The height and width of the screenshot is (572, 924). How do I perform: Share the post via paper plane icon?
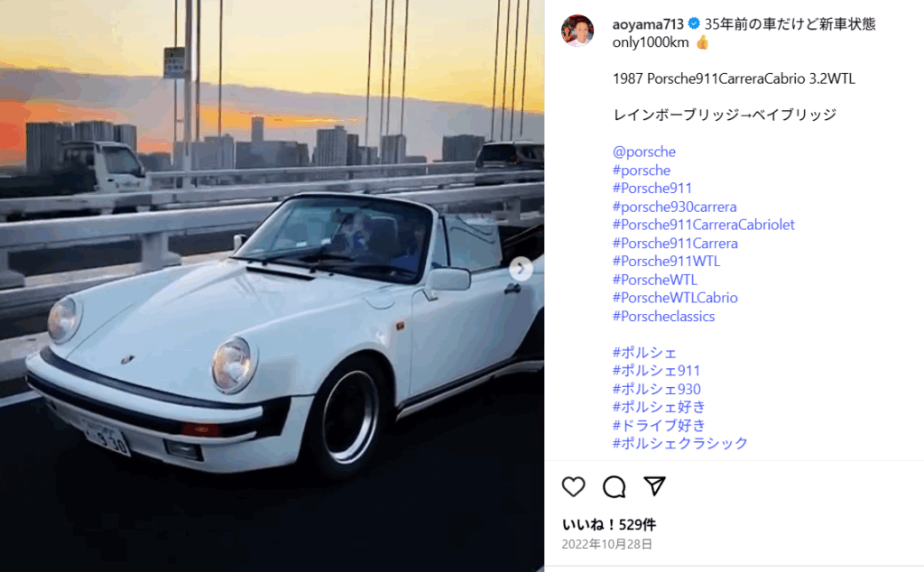coord(655,486)
